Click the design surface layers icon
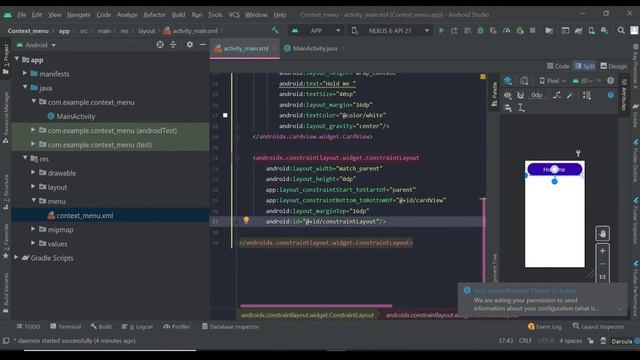This screenshot has width=640, height=360. coord(508,80)
